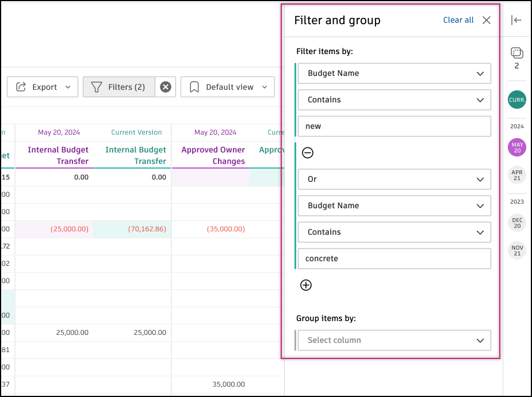
Task: Remove second filter with minus circle icon
Action: pyautogui.click(x=308, y=152)
